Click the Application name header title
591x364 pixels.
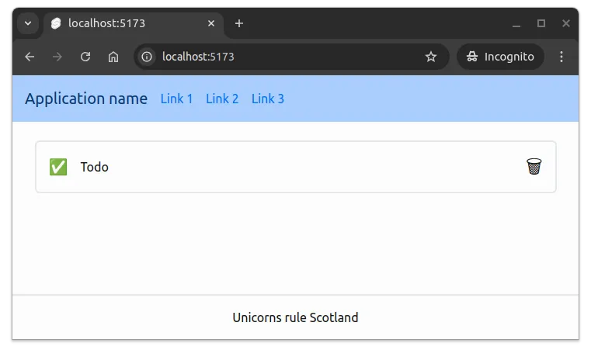(86, 99)
